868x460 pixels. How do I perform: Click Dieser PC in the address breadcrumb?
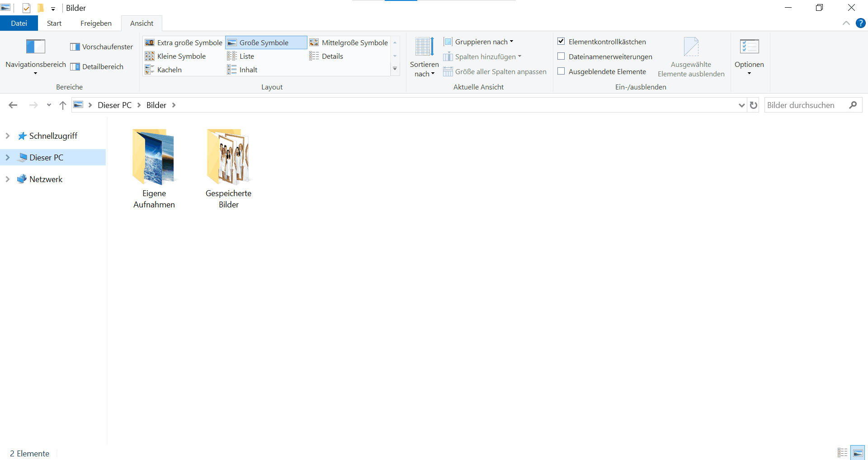pos(114,105)
